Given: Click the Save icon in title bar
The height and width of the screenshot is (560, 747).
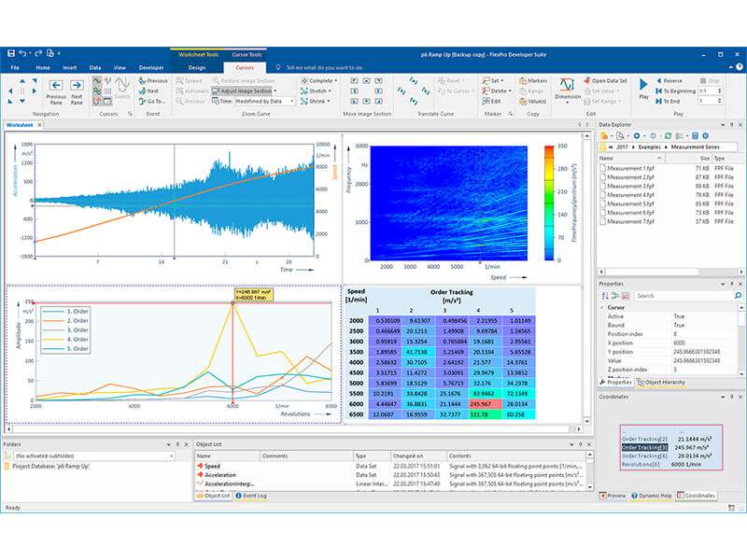Looking at the screenshot, I should [11, 53].
